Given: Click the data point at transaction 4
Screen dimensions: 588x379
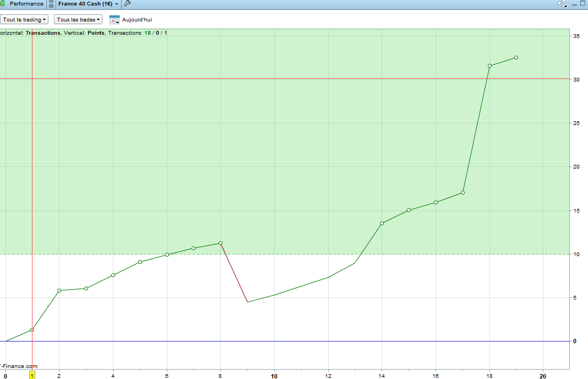Looking at the screenshot, I should [113, 275].
